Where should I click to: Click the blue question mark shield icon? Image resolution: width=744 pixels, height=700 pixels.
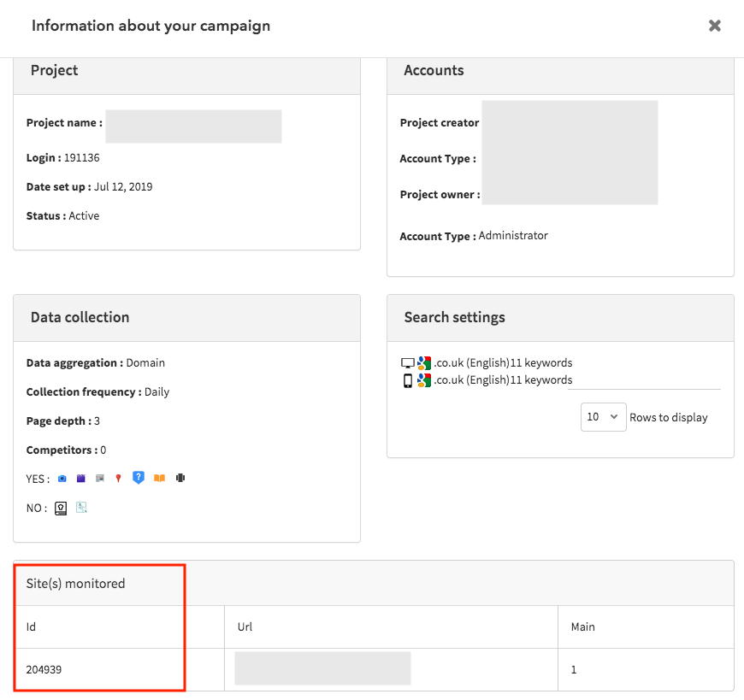138,477
